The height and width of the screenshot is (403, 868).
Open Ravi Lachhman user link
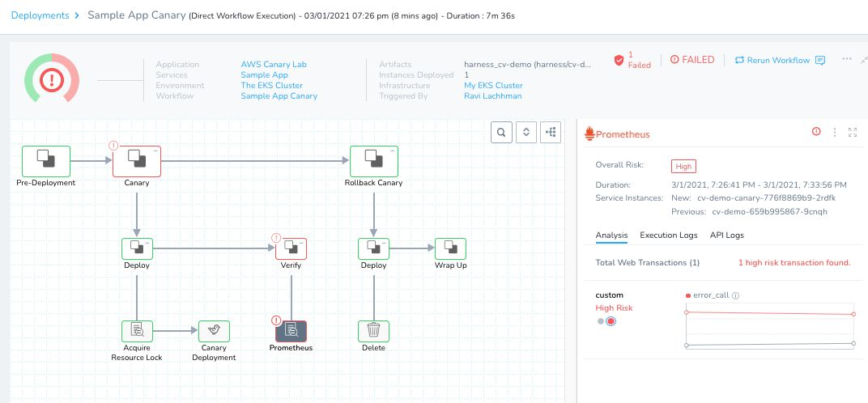[492, 95]
